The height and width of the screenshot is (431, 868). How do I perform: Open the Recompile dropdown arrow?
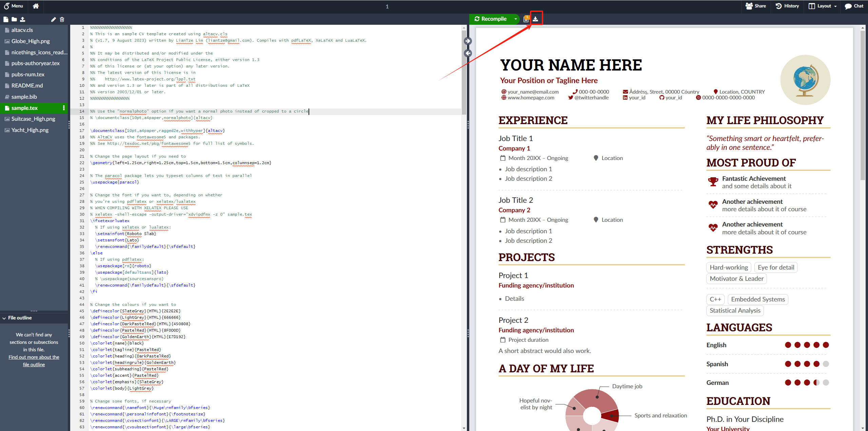point(515,19)
